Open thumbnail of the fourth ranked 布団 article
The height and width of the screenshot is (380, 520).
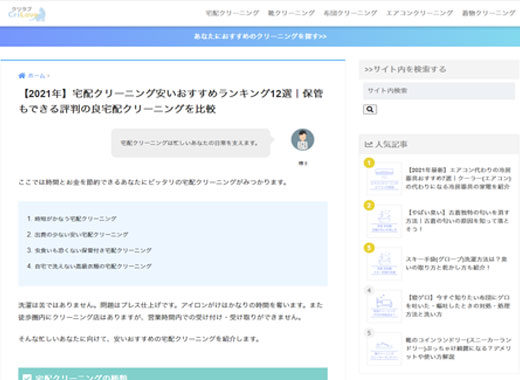click(384, 306)
